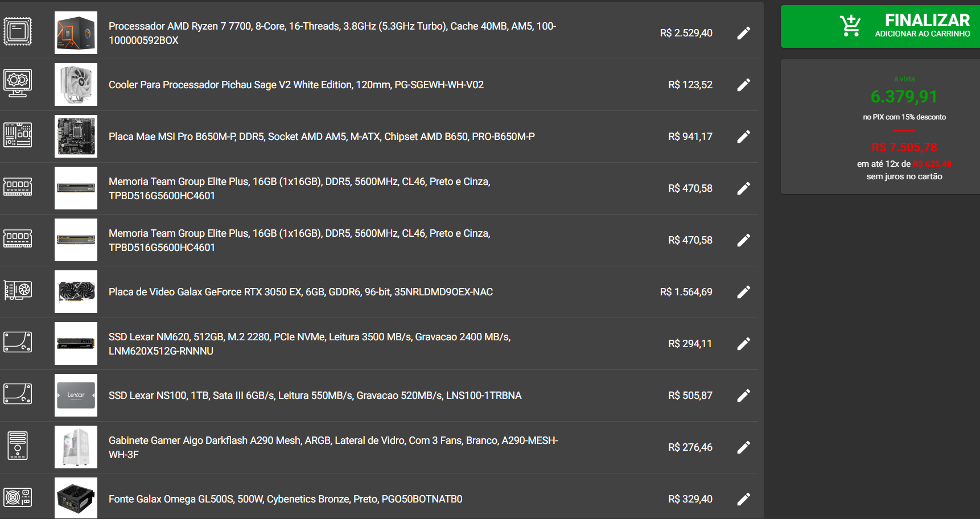Click the power supply category icon
This screenshot has width=980, height=519.
18,497
